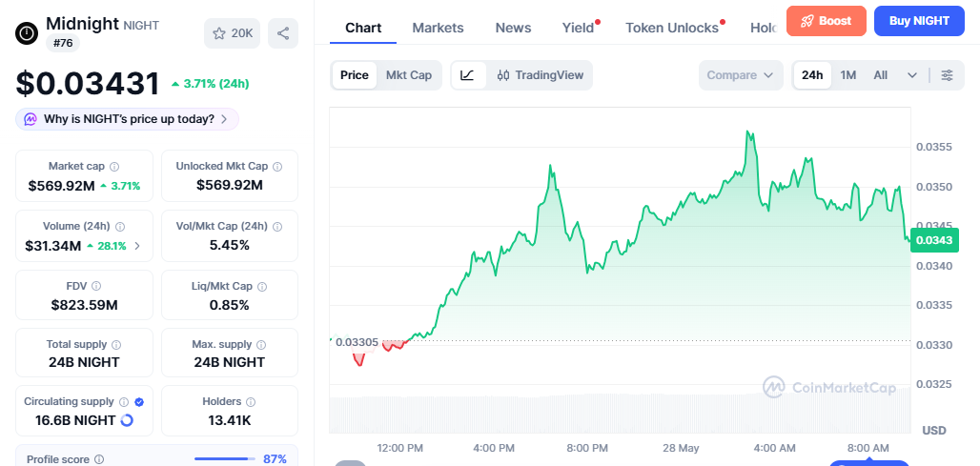Add Midnight to watchlist star button
980x466 pixels.
[x=233, y=33]
